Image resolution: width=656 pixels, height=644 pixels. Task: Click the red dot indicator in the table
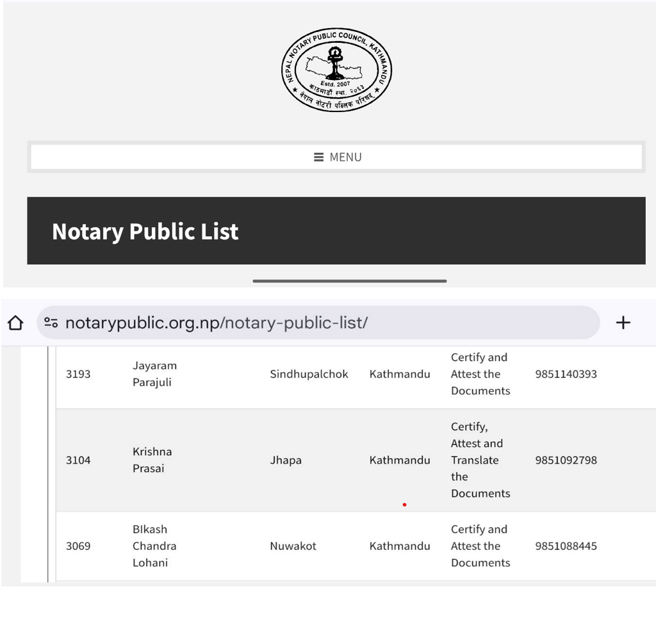(404, 504)
